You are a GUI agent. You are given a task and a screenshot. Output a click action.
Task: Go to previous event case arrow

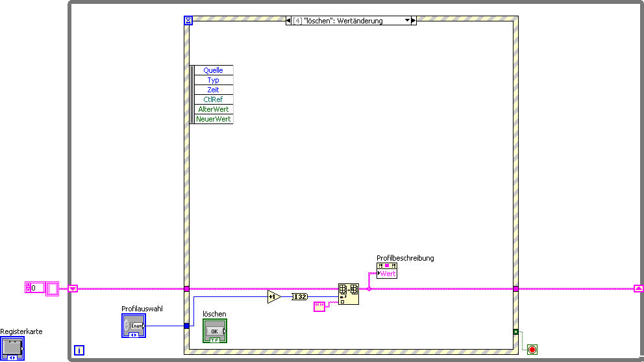pyautogui.click(x=288, y=21)
